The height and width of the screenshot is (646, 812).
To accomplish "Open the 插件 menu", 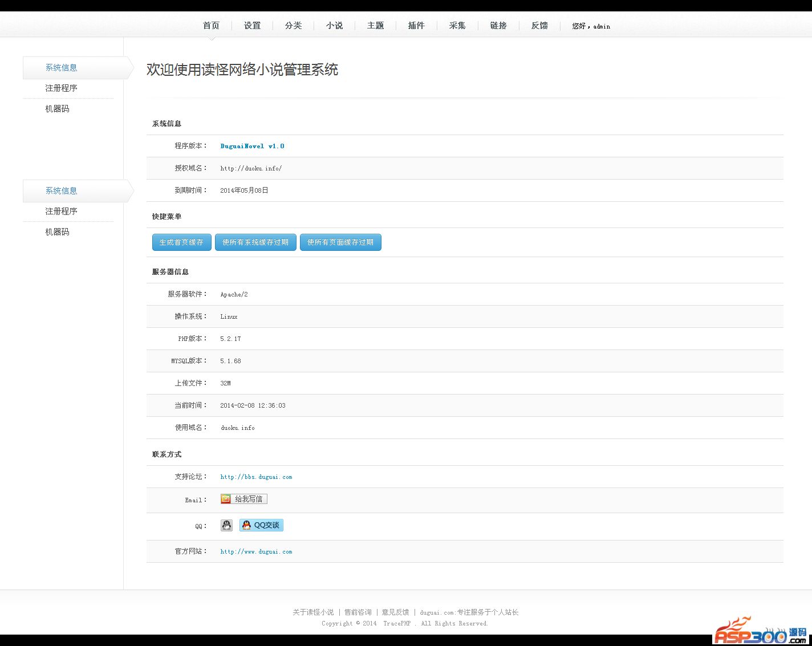I will tap(416, 26).
